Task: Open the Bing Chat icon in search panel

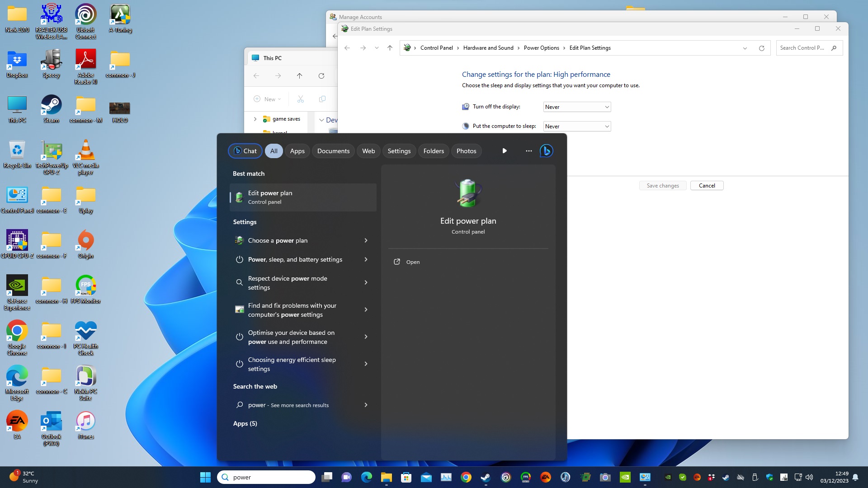Action: click(546, 151)
